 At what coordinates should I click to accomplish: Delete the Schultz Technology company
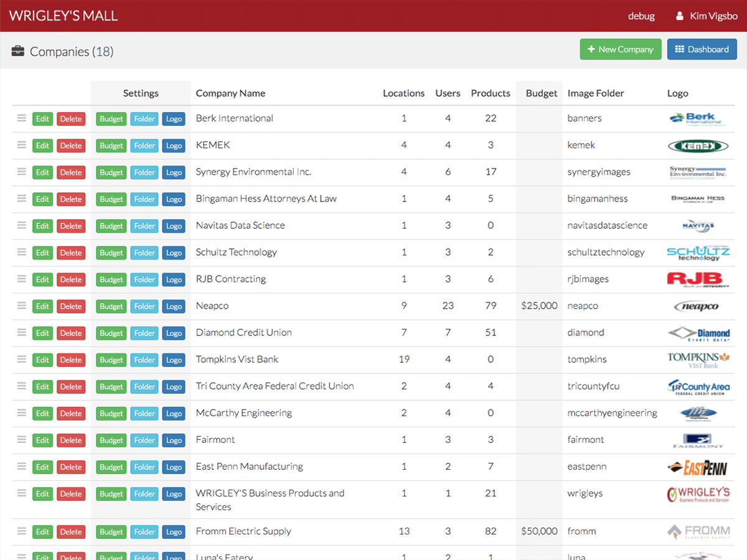(x=71, y=253)
